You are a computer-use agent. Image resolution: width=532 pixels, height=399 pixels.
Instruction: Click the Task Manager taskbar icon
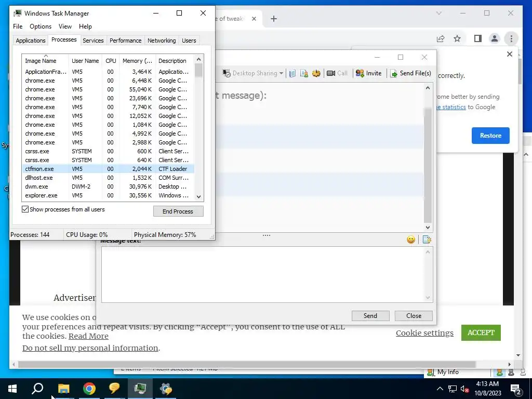(x=140, y=389)
